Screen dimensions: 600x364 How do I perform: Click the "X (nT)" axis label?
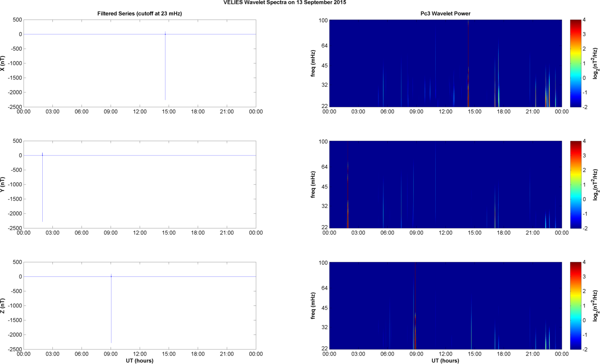coord(3,63)
